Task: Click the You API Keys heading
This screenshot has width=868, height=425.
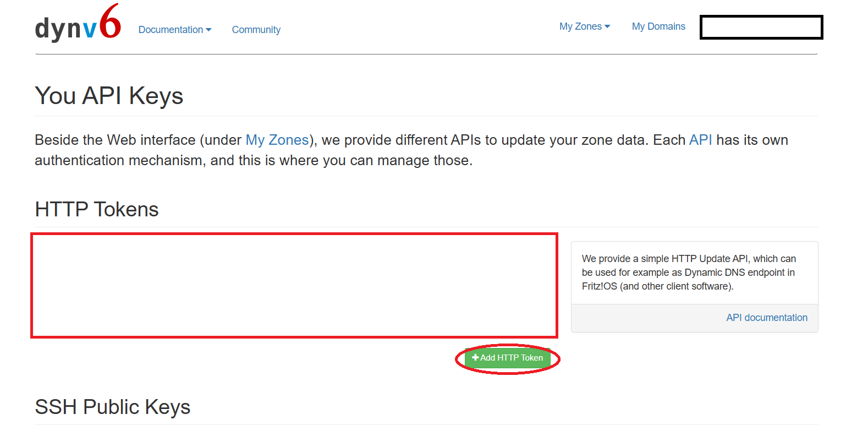Action: tap(109, 96)
